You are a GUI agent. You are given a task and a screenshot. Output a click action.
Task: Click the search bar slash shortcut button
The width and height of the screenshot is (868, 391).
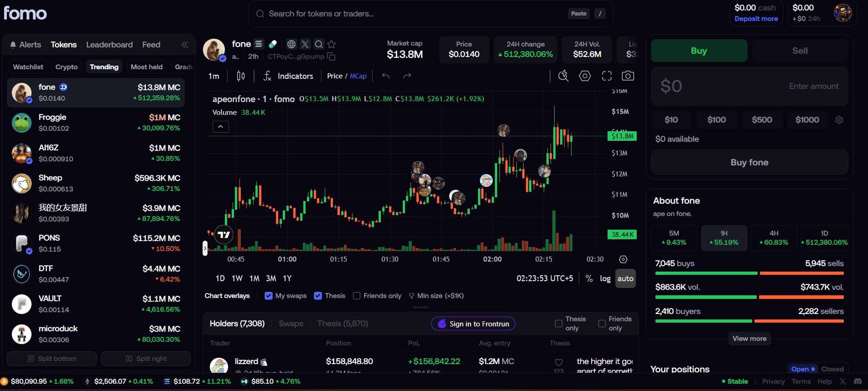click(600, 14)
